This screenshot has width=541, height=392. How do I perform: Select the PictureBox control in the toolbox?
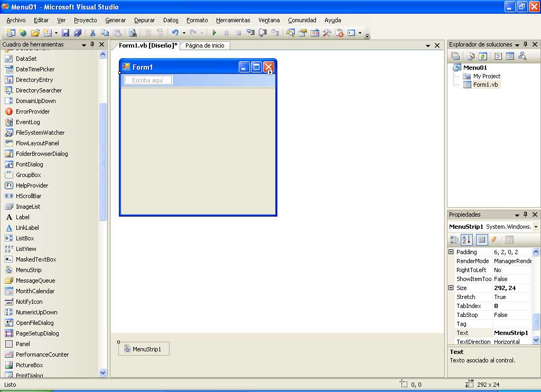pyautogui.click(x=29, y=365)
